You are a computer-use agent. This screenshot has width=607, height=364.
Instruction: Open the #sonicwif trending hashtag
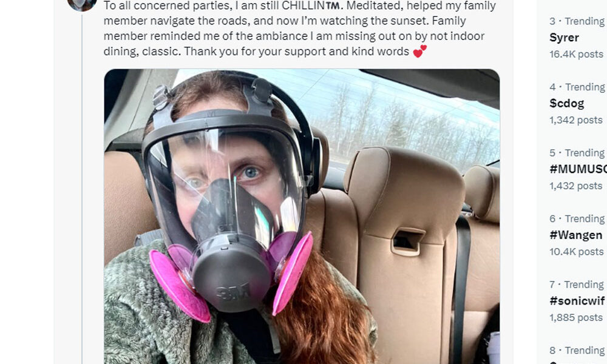coord(577,300)
